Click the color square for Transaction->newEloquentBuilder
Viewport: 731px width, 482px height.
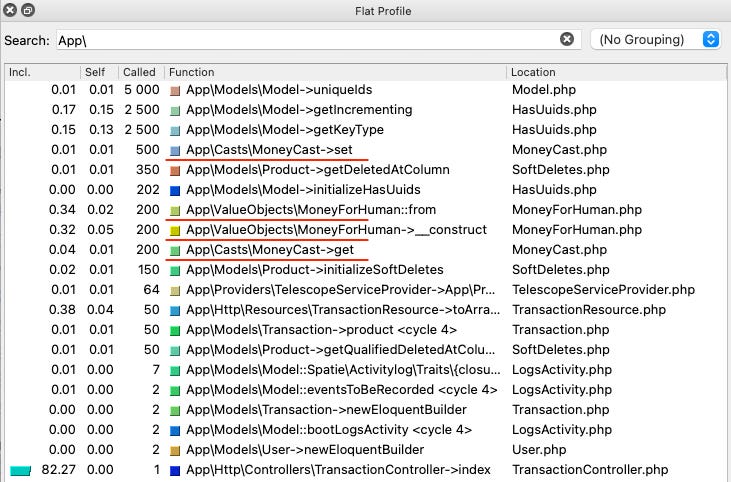coord(175,411)
